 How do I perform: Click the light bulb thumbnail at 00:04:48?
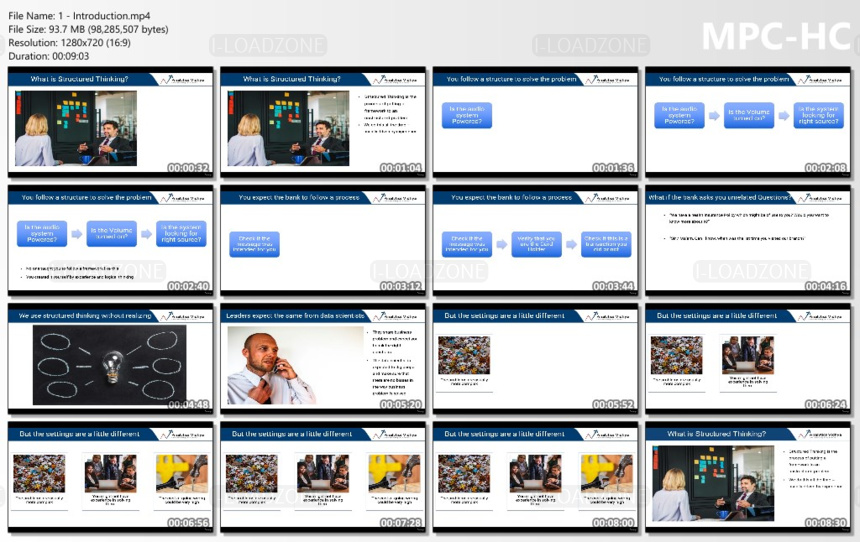tap(110, 359)
